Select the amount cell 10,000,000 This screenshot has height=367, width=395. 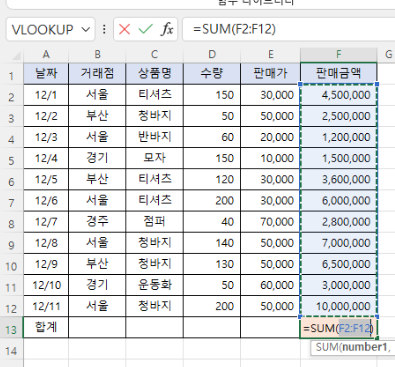[x=339, y=306]
